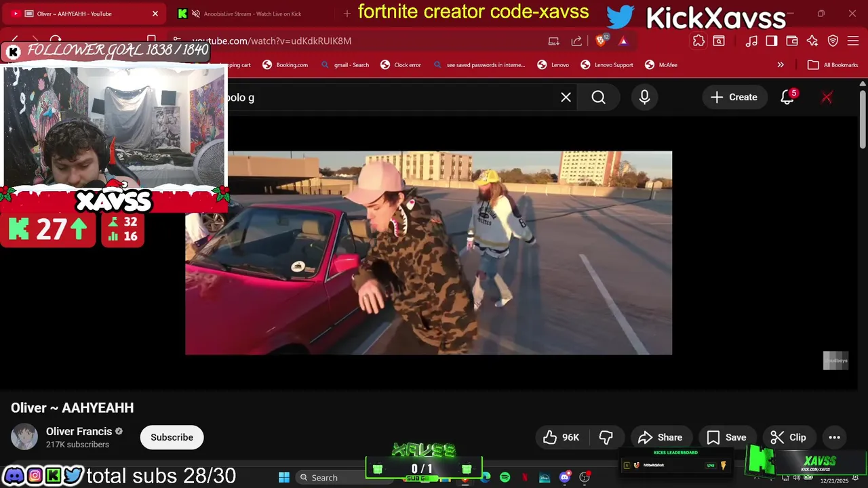The height and width of the screenshot is (488, 868).
Task: Open the Brave Shields lion icon
Action: pos(601,41)
